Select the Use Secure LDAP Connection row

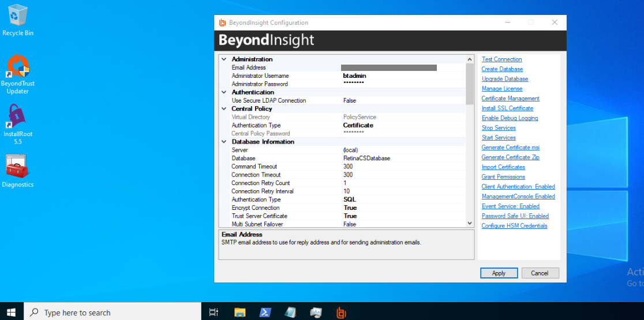pyautogui.click(x=347, y=100)
